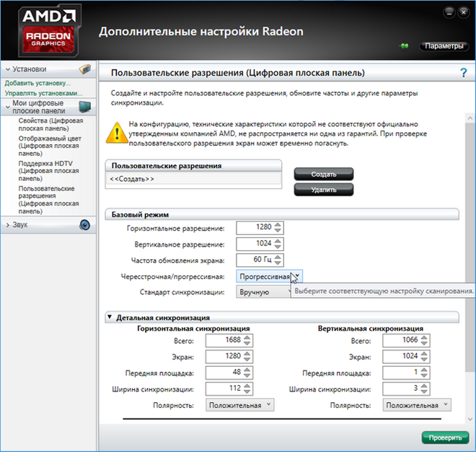
Task: Click the green indicator icon near Параметры
Action: (x=405, y=46)
